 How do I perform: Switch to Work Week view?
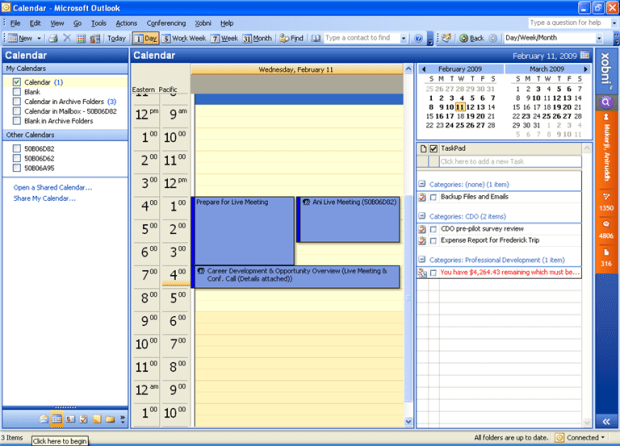point(184,38)
